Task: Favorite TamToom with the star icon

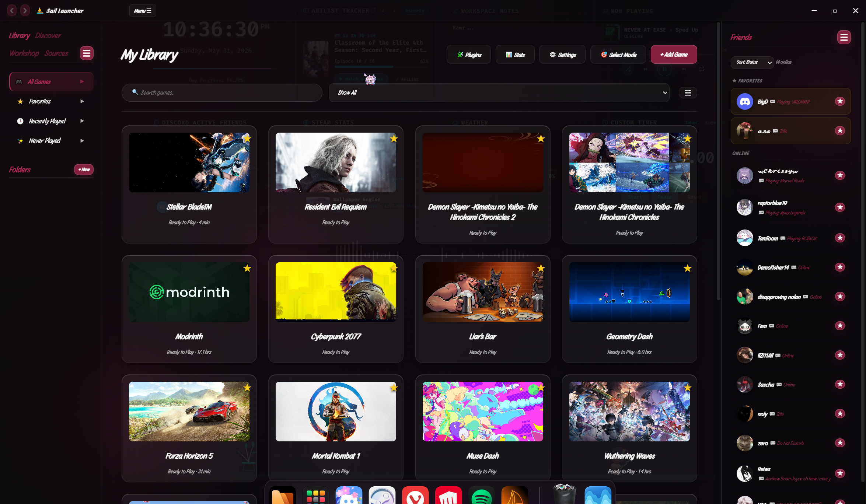Action: [840, 238]
